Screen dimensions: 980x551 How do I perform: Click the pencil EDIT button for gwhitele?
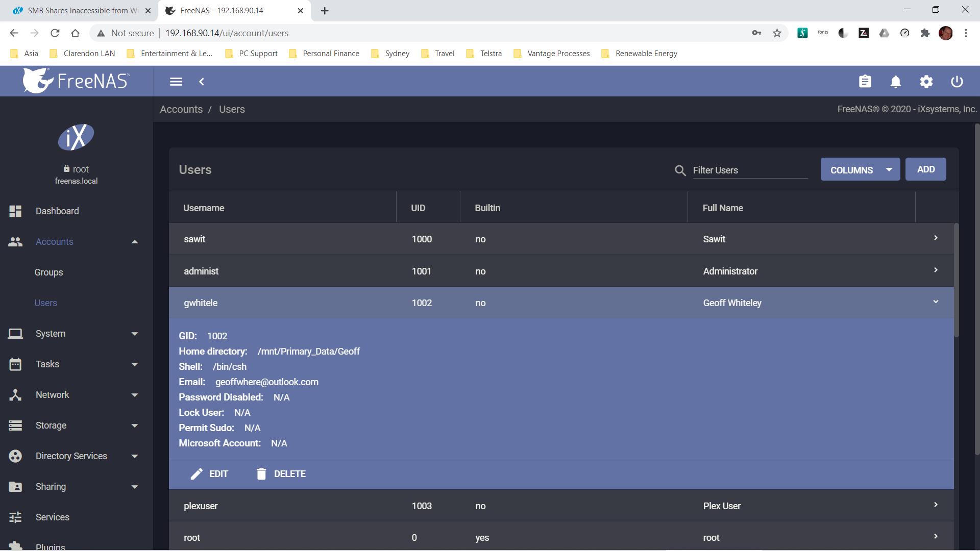click(209, 474)
